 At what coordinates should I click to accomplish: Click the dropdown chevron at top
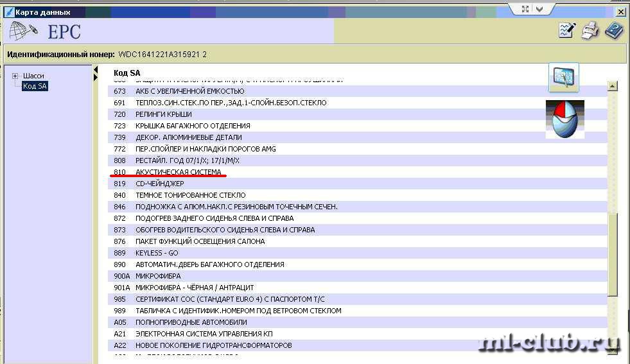(539, 9)
